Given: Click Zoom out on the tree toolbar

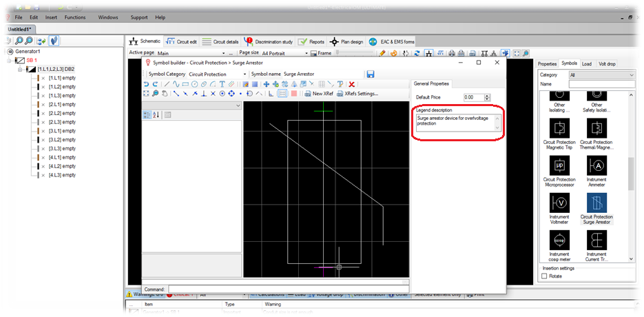Looking at the screenshot, I should [x=29, y=41].
